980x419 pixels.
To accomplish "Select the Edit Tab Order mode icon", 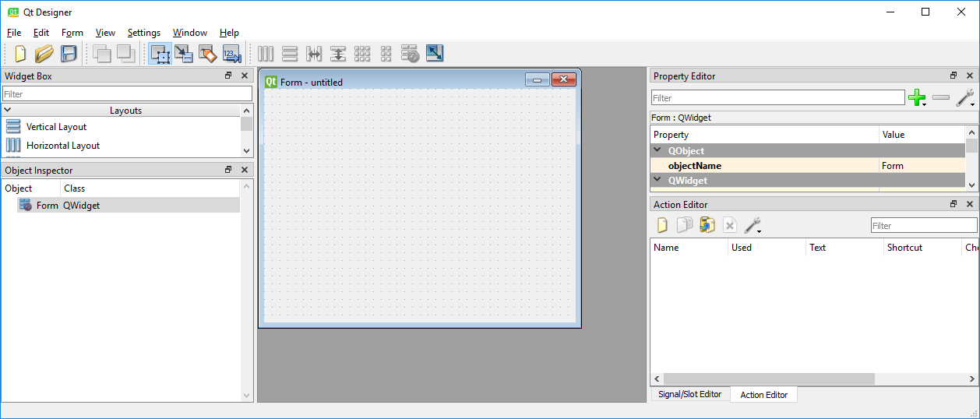I will 232,54.
